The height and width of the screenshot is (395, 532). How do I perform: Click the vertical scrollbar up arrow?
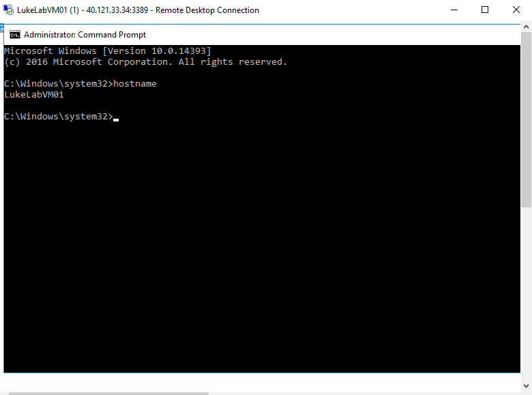point(527,27)
